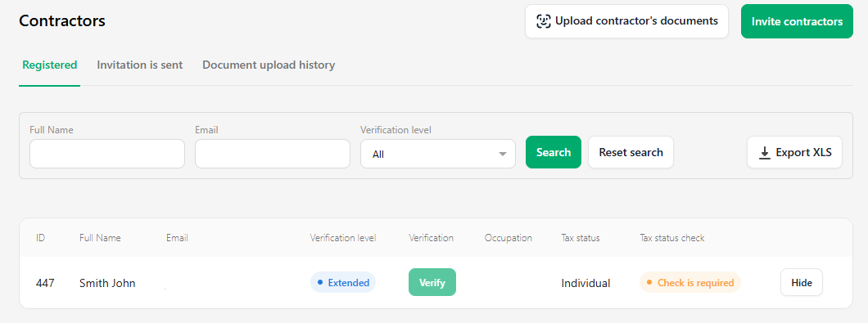Open the Invitation is sent tab
This screenshot has width=868, height=323.
[x=139, y=65]
